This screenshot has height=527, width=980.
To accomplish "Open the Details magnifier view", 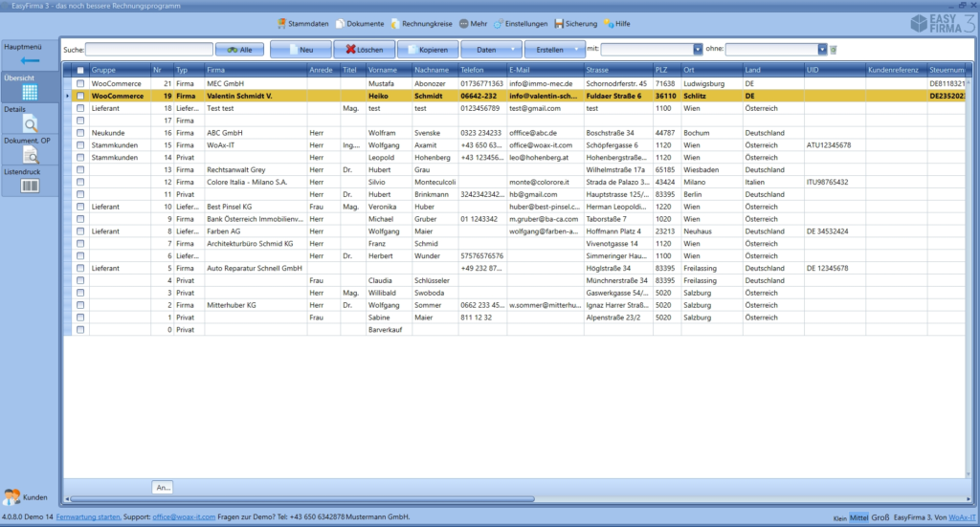I will (x=29, y=121).
